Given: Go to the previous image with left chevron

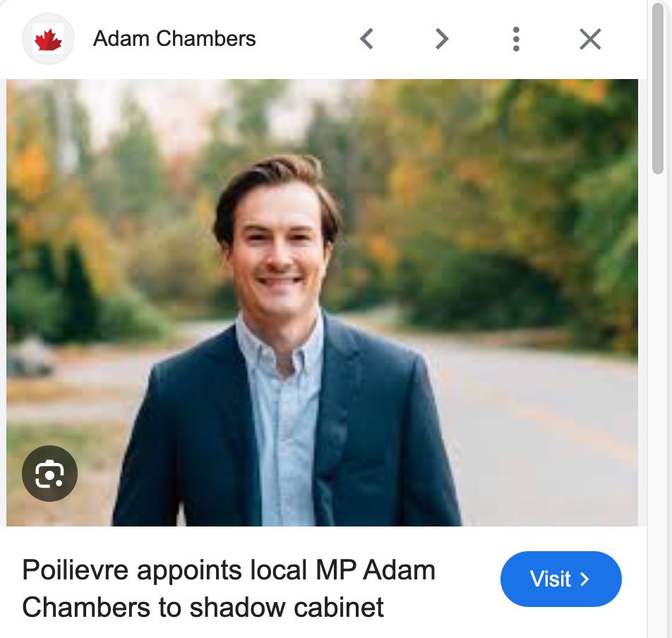Looking at the screenshot, I should (366, 39).
